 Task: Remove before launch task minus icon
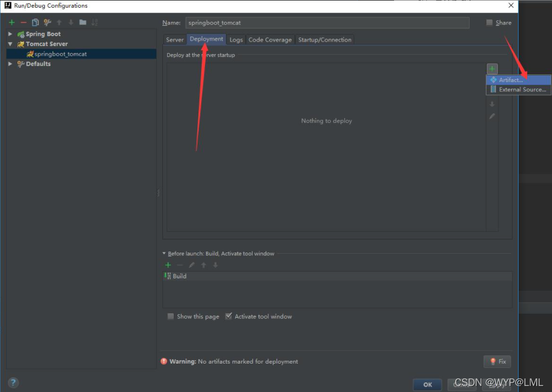(x=180, y=265)
